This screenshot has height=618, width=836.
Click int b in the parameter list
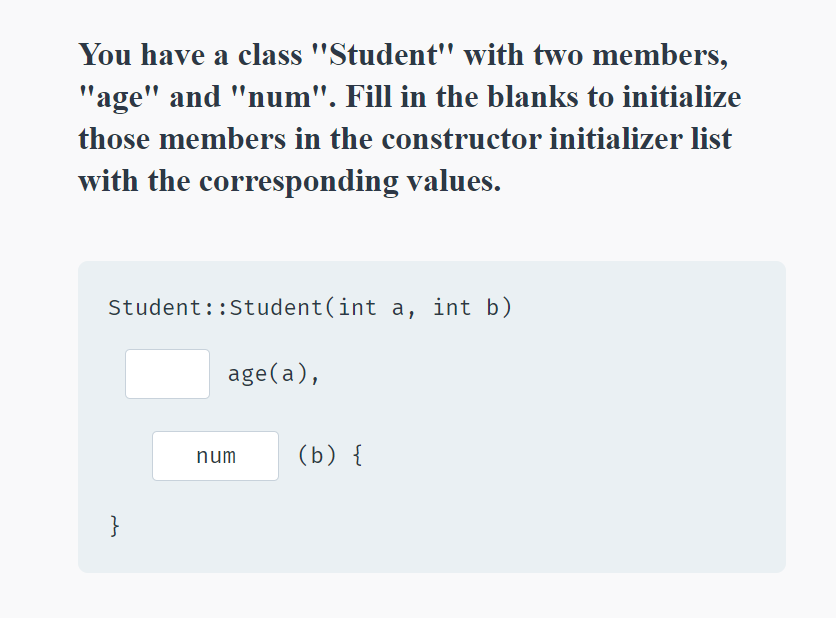pyautogui.click(x=468, y=307)
